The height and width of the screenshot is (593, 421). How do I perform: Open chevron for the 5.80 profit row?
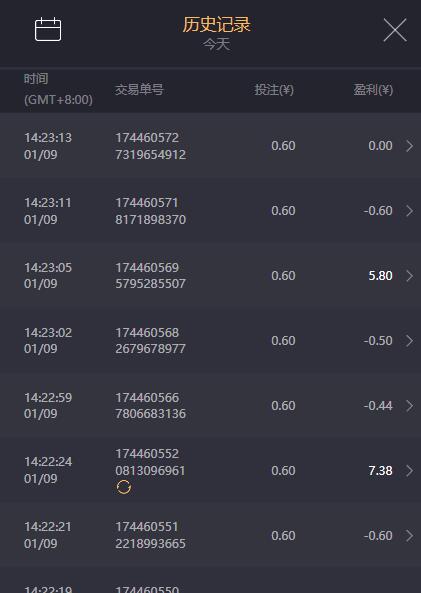tap(409, 276)
